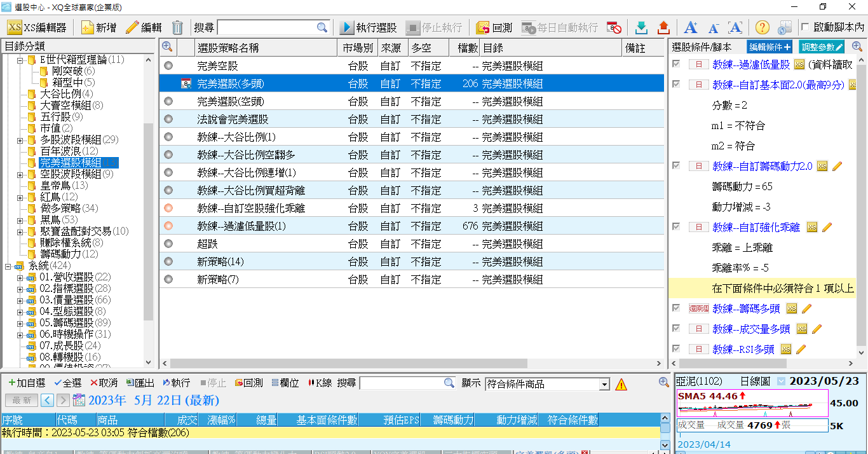The width and height of the screenshot is (868, 454).
Task: Collapse the 系統 tree node
Action: [8, 266]
